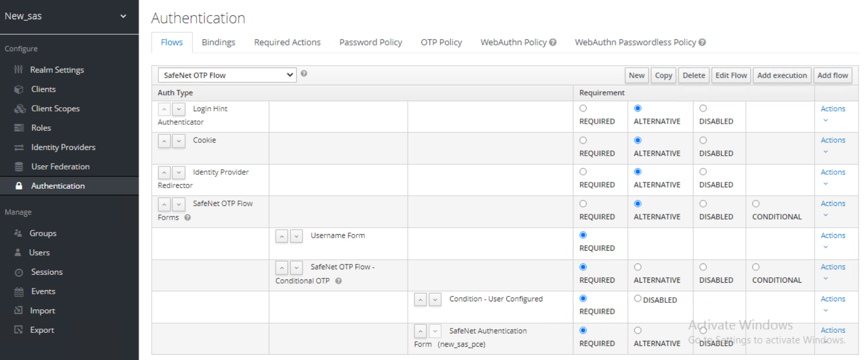Screen dimensions: 868x360
Task: Open the SafeNet OTP Flow selector
Action: click(x=227, y=75)
